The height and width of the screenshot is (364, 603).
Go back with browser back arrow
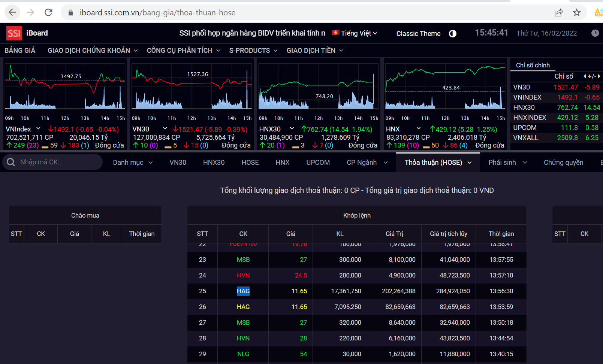(12, 12)
